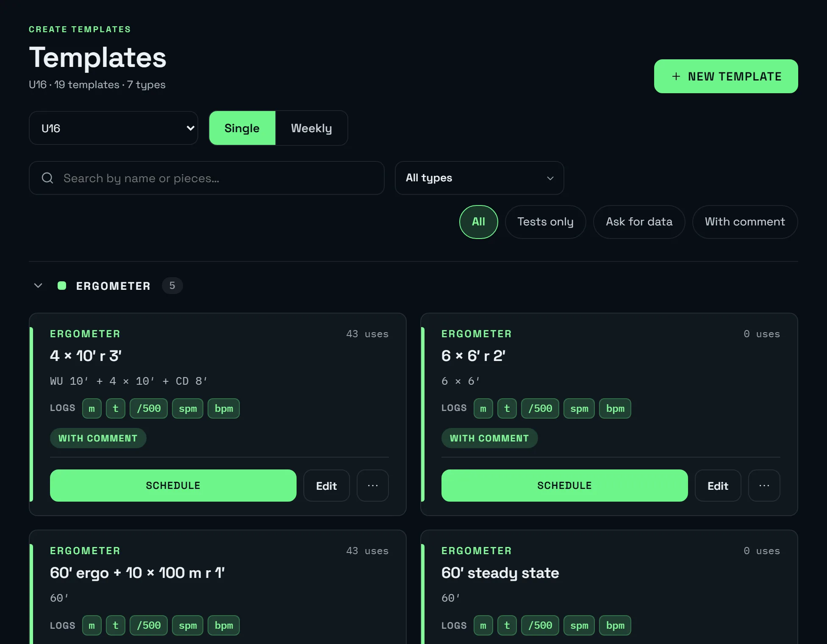Edit the 4 × 10' r 3' template
The image size is (827, 644).
pyautogui.click(x=327, y=486)
